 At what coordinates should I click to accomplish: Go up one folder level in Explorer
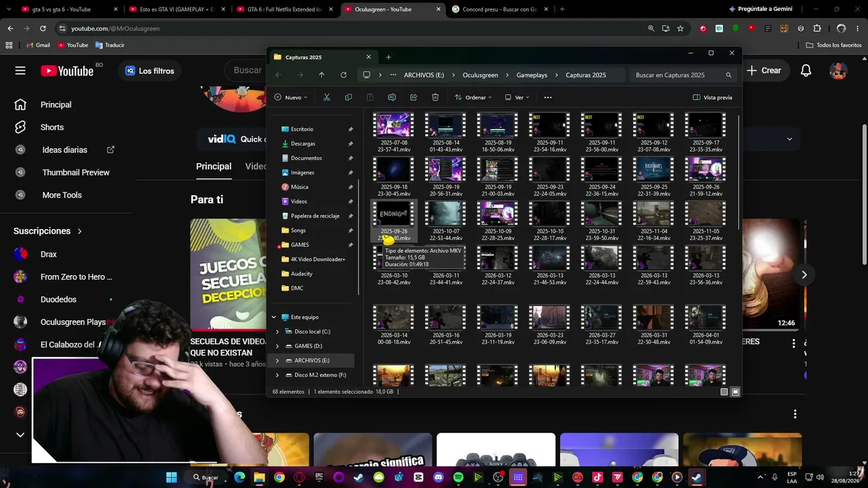(321, 75)
